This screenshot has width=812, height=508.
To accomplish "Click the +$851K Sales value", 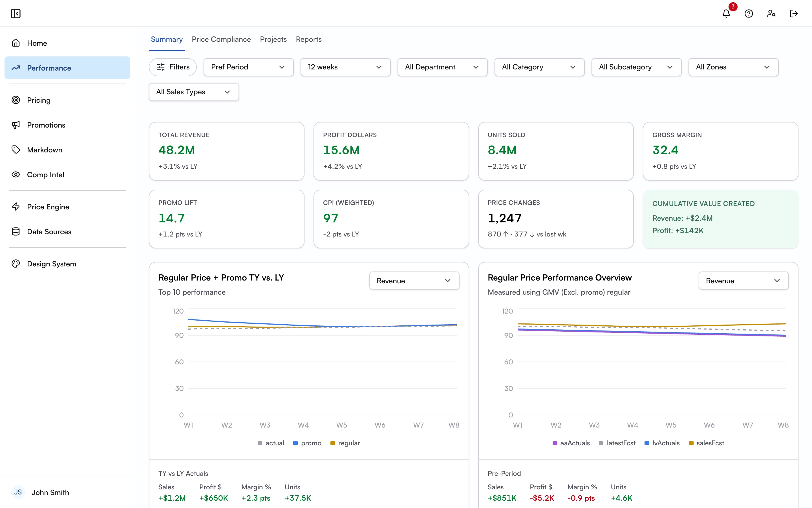I will [x=502, y=498].
